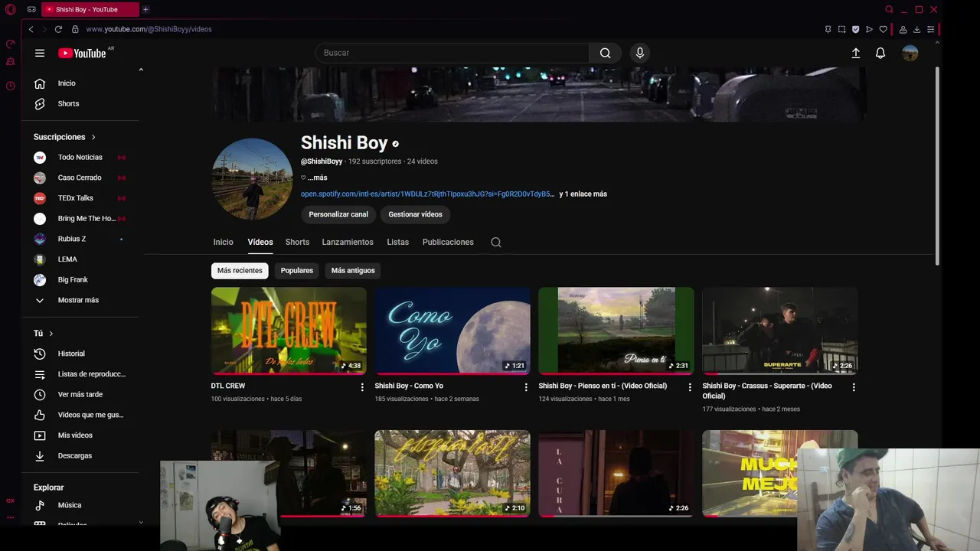Expand channel description ...más
Image resolution: width=980 pixels, height=551 pixels.
(317, 178)
